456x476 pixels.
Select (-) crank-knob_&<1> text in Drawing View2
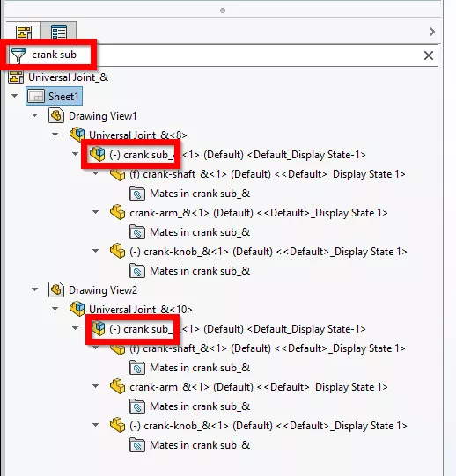268,426
